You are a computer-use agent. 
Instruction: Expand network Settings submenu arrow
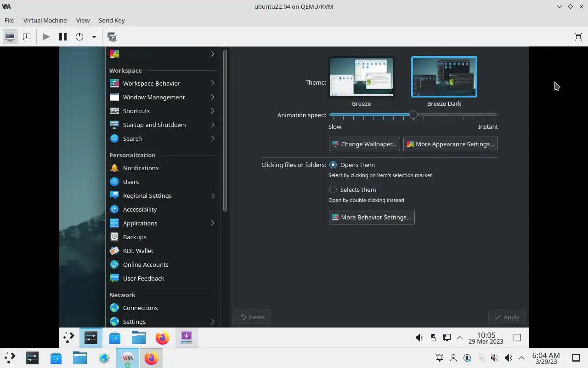point(213,322)
